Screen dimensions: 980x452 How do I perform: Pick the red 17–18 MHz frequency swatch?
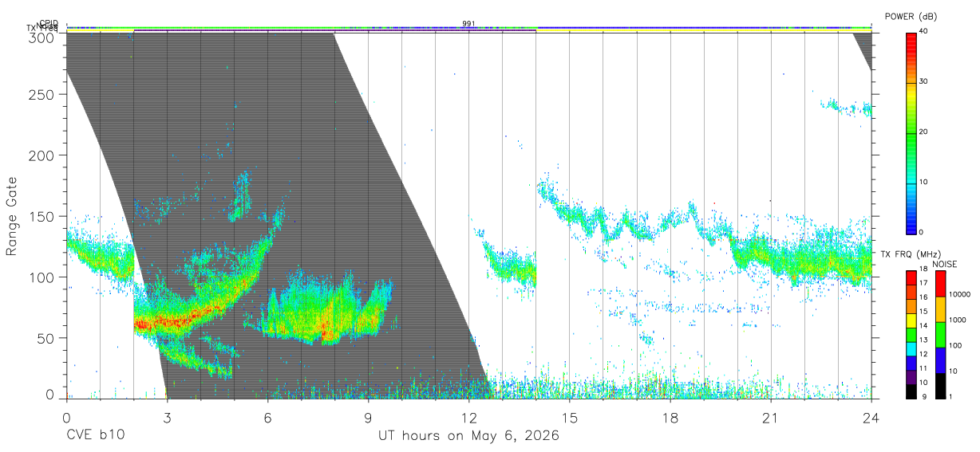click(x=911, y=277)
